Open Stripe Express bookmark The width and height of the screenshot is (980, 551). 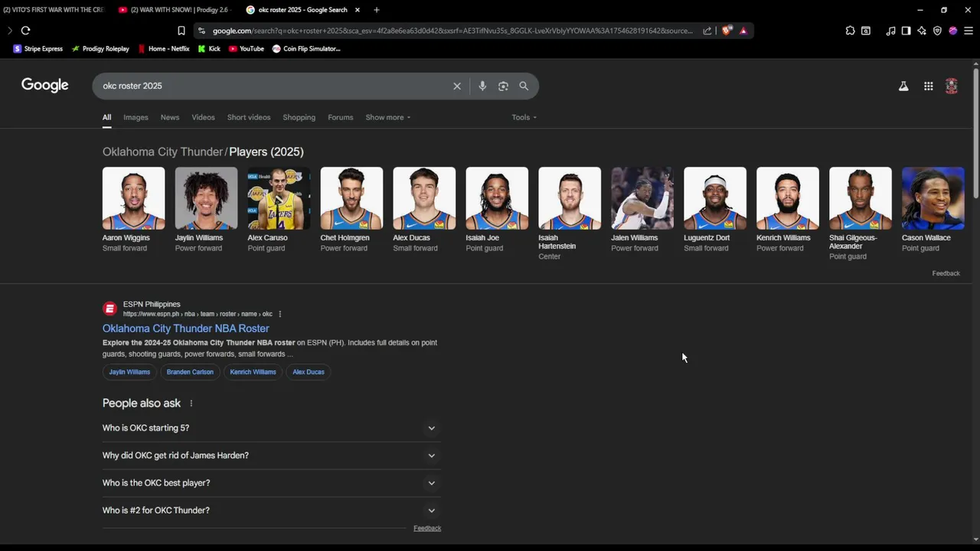click(x=38, y=48)
